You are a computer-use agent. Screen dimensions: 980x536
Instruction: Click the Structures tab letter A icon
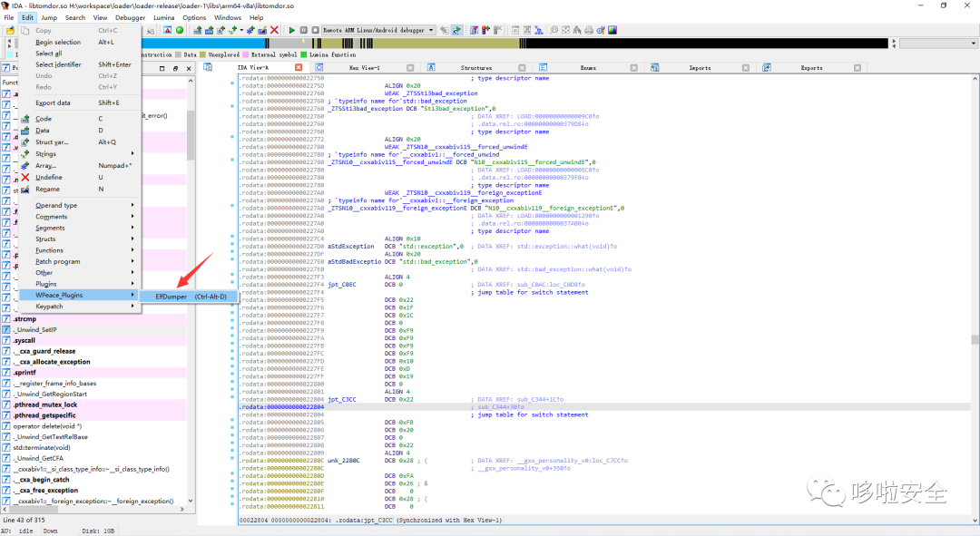point(431,67)
